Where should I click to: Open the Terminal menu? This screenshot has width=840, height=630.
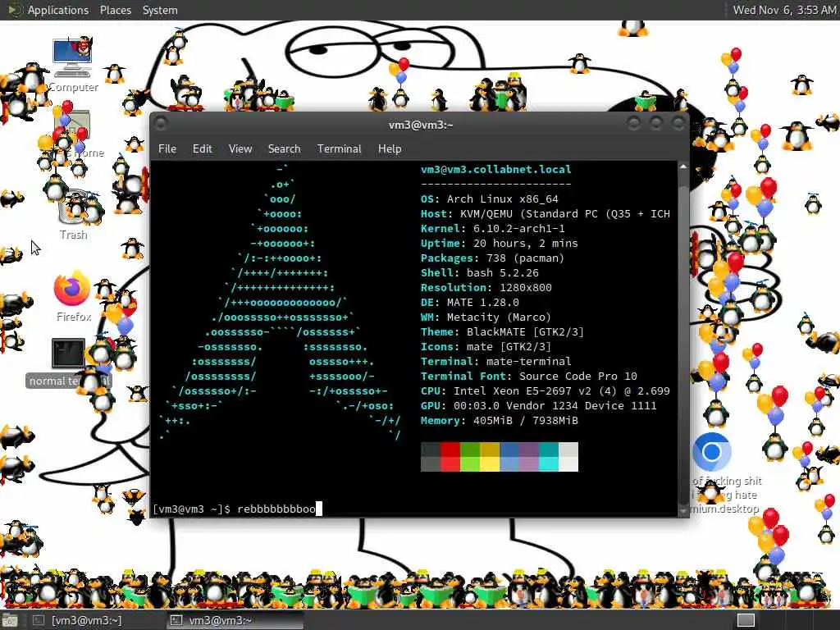coord(339,149)
